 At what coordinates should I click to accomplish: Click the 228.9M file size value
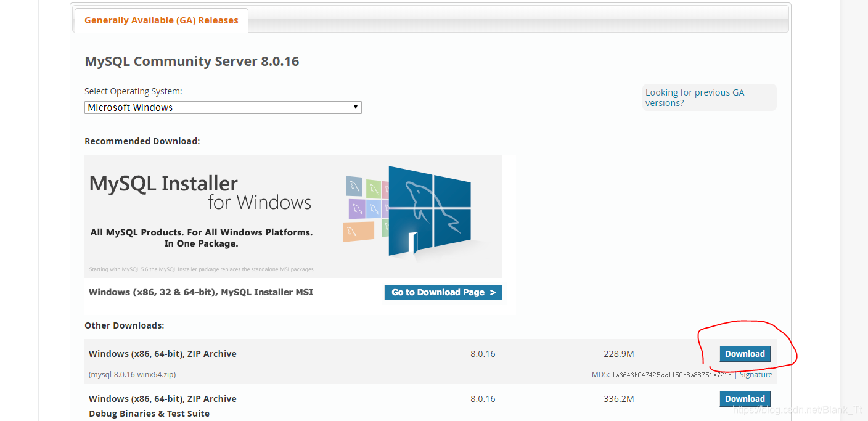coord(619,354)
